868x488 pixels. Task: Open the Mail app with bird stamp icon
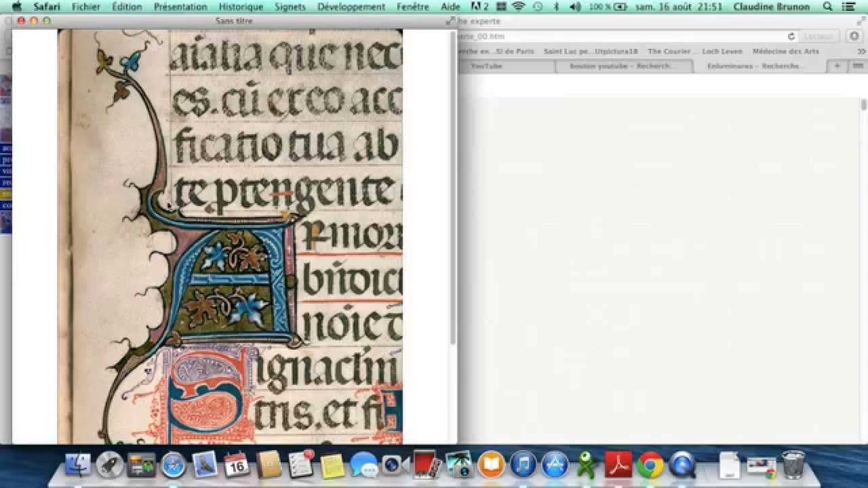click(x=205, y=465)
